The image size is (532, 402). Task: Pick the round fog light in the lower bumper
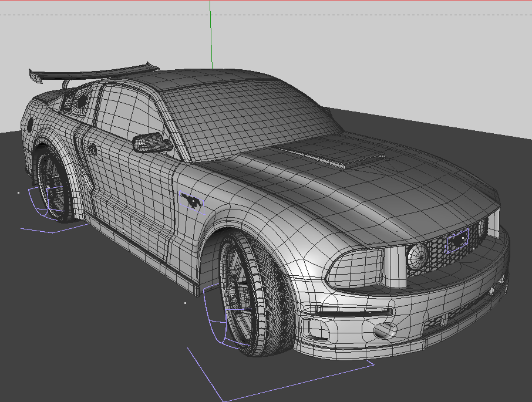click(385, 329)
